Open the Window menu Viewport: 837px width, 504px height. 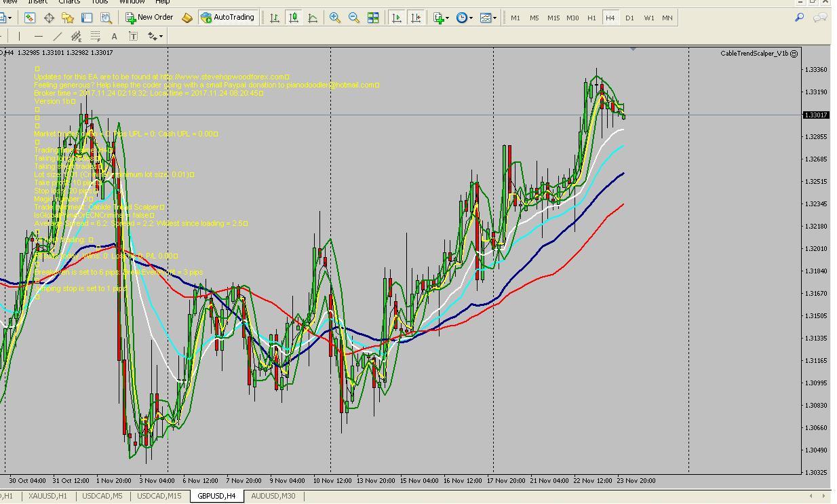pos(132,2)
